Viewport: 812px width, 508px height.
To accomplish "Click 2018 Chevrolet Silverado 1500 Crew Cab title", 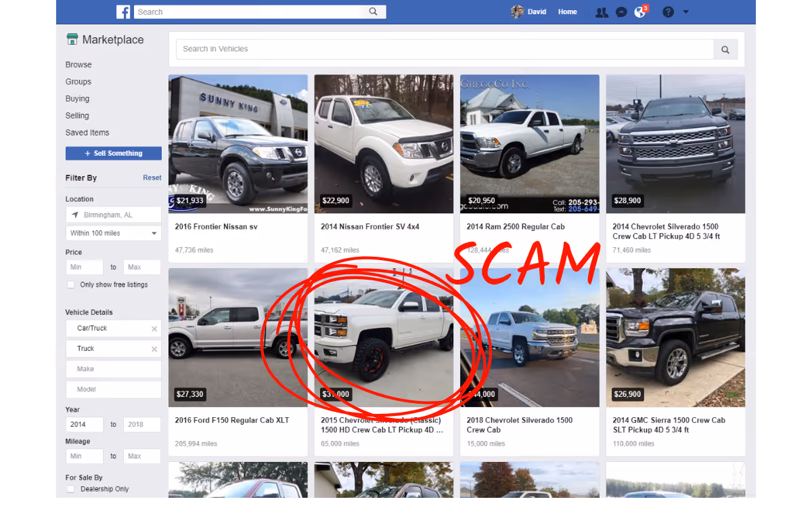I will (x=520, y=425).
